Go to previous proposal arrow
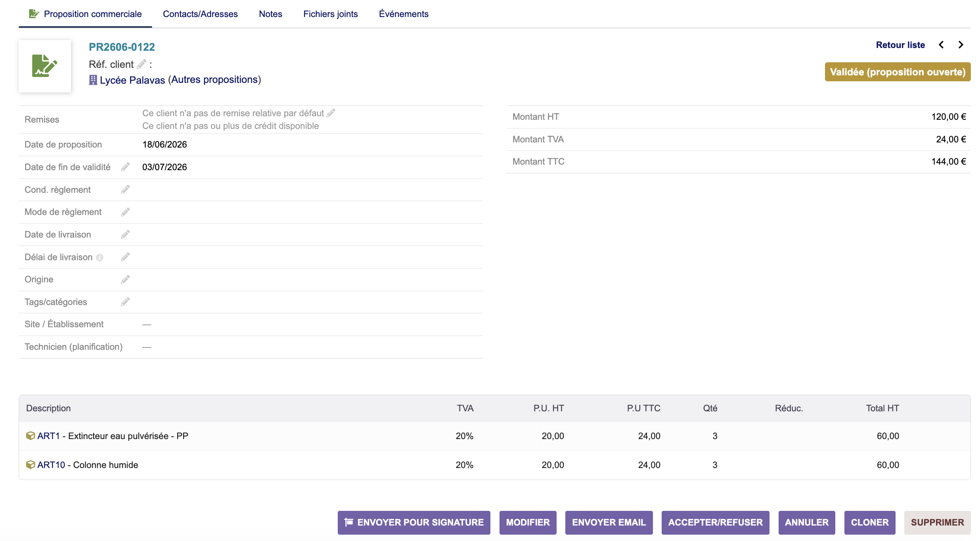 click(x=941, y=45)
